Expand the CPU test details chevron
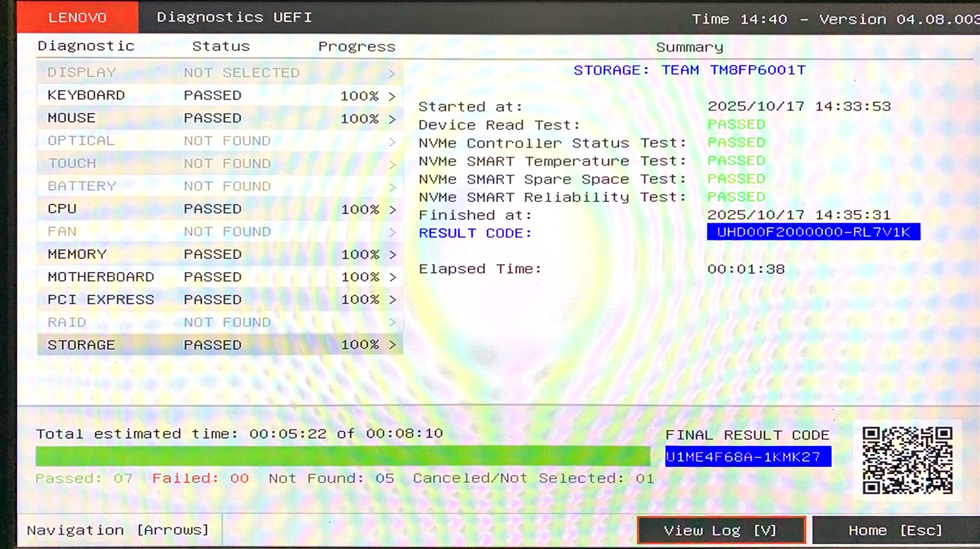 [392, 209]
